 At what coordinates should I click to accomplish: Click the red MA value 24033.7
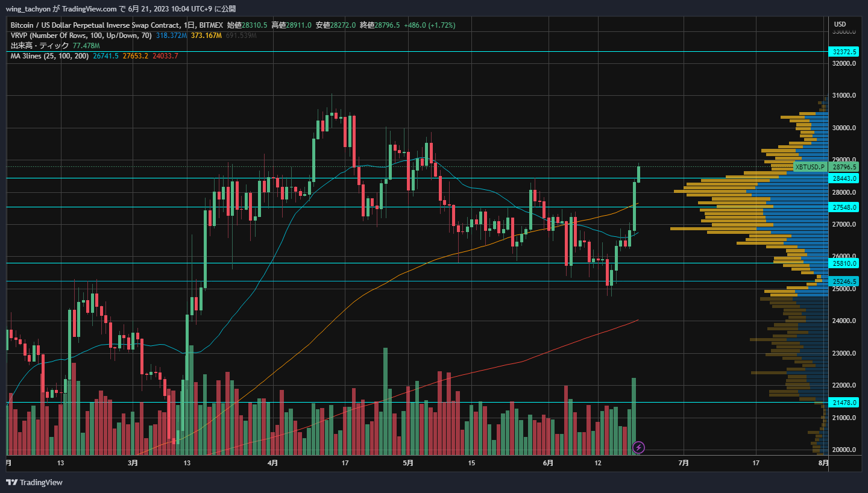pyautogui.click(x=165, y=56)
